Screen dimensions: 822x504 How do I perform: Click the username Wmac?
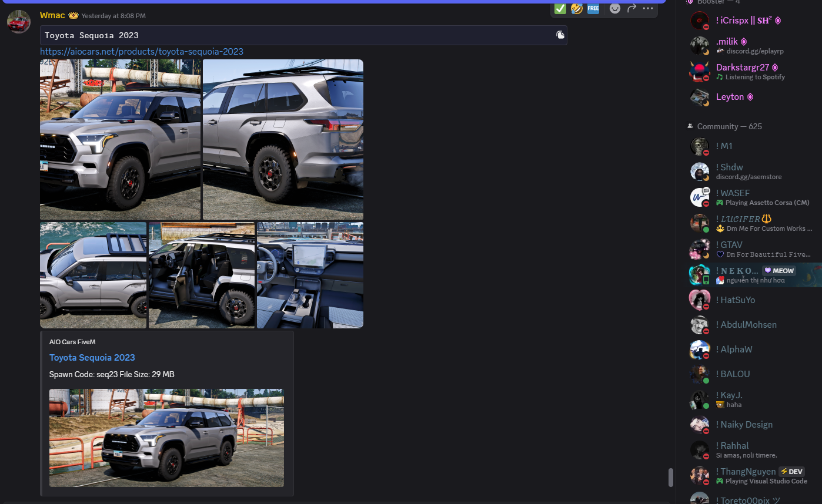[52, 15]
